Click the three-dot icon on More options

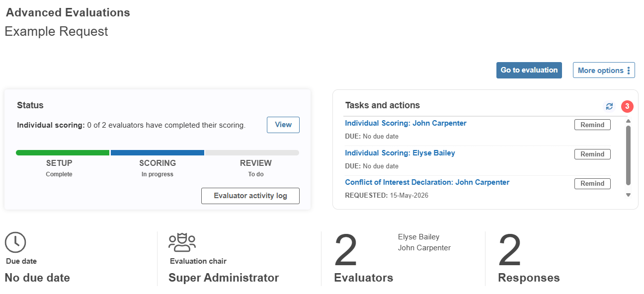629,71
